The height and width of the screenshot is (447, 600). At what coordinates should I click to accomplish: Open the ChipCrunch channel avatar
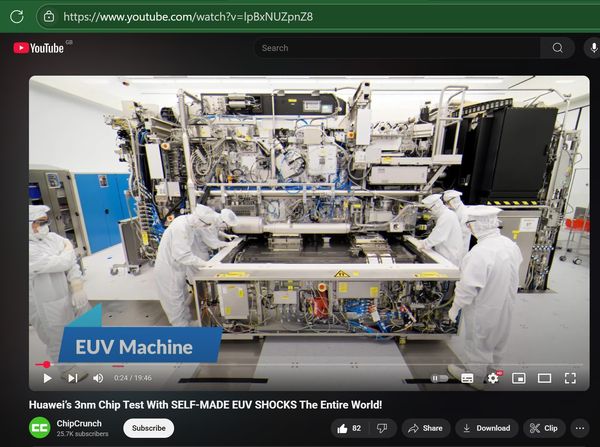coord(39,428)
